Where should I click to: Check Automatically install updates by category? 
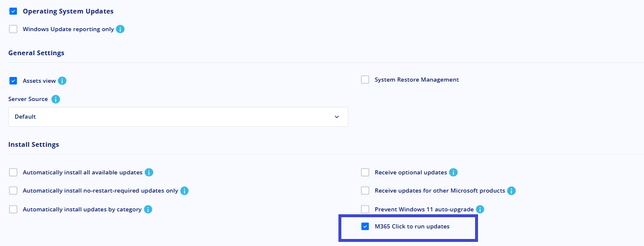tap(13, 210)
